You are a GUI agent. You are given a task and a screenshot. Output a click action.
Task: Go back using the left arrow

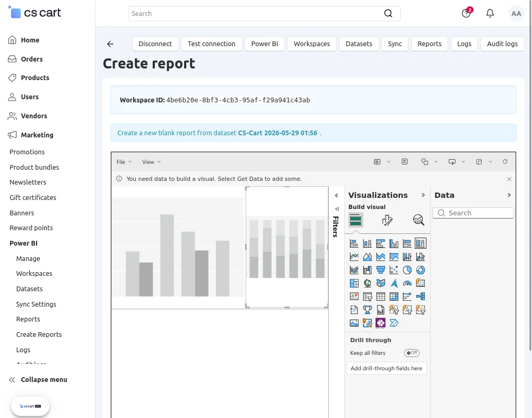point(110,44)
